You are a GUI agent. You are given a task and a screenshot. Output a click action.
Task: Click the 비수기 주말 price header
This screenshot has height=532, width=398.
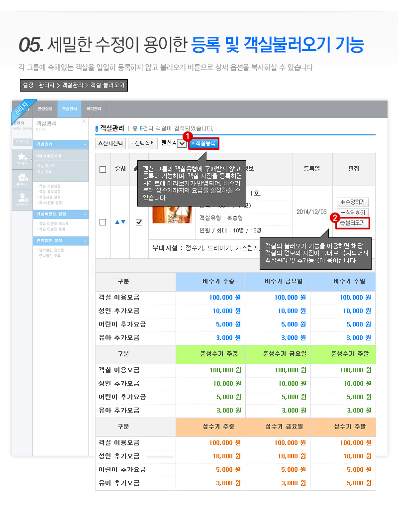pyautogui.click(x=343, y=282)
